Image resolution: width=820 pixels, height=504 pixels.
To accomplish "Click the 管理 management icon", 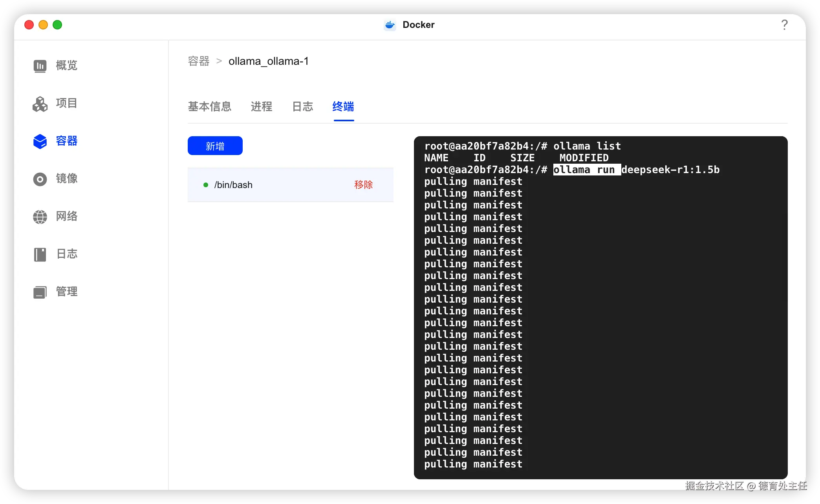I will 40,292.
